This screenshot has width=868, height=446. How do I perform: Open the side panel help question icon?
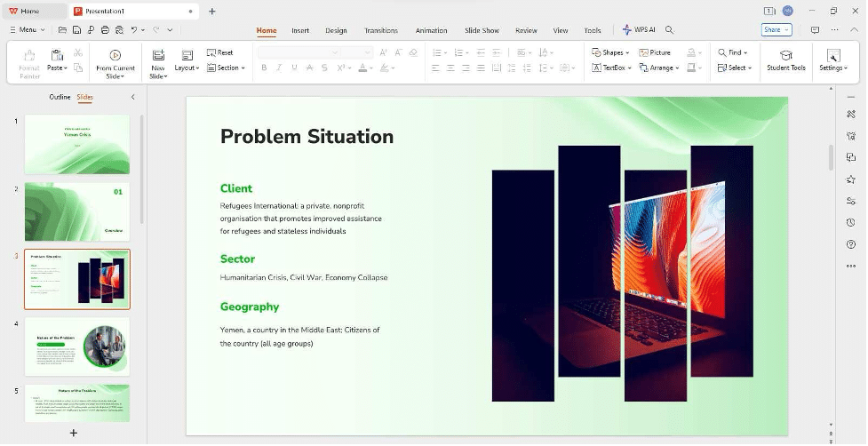851,244
